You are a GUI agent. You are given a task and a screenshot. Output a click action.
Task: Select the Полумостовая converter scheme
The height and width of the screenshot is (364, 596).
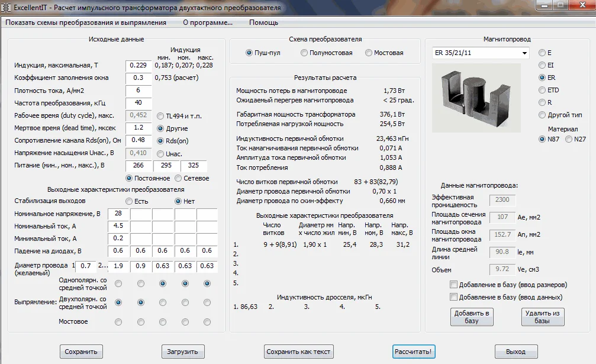tap(304, 53)
